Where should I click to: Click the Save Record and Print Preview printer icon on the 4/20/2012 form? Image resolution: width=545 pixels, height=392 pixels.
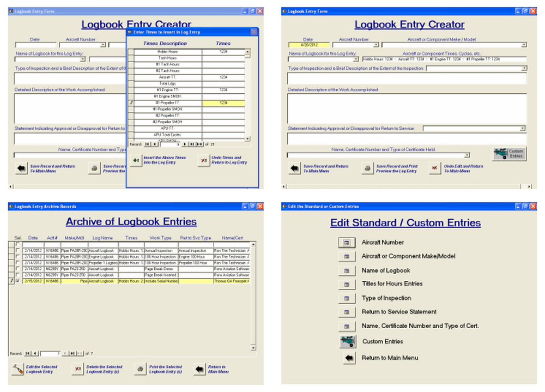click(x=367, y=168)
